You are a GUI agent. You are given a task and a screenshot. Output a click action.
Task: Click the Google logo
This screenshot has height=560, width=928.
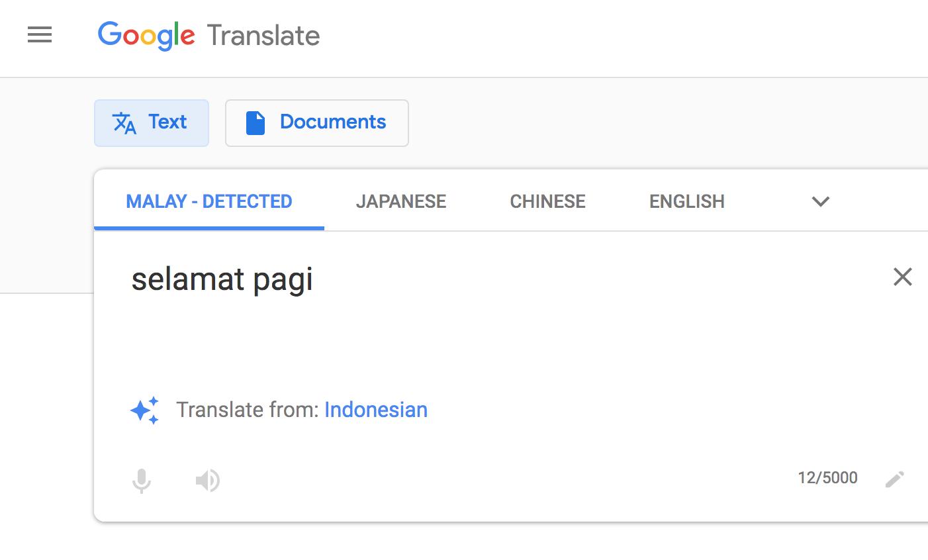146,36
